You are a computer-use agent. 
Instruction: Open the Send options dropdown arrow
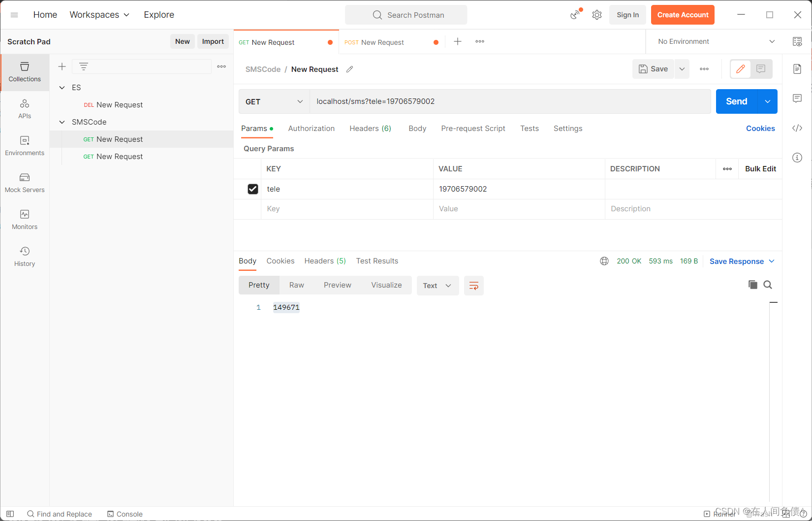pyautogui.click(x=768, y=101)
